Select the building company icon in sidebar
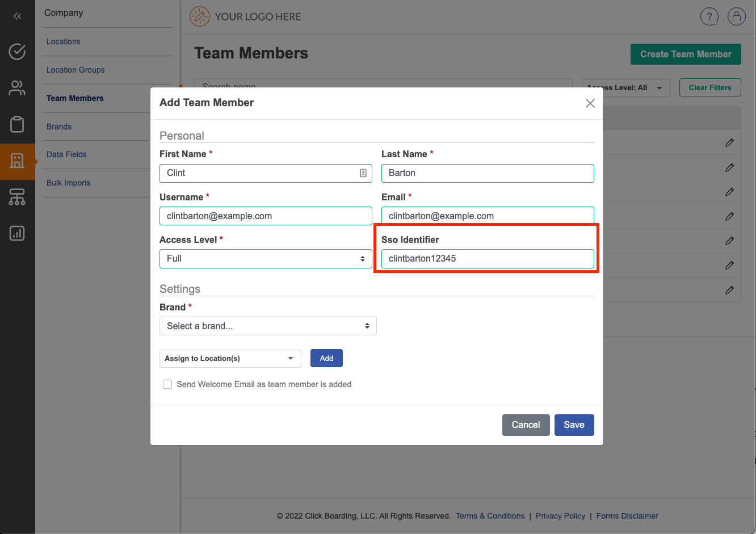 click(17, 161)
